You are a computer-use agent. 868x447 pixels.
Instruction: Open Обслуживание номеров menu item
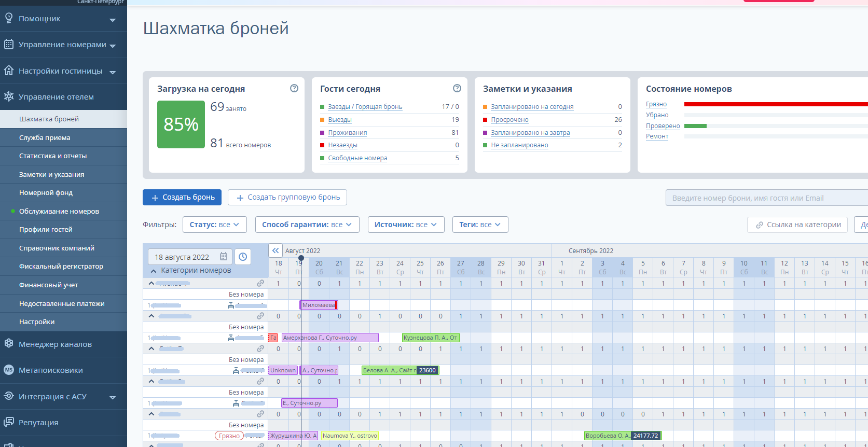click(x=63, y=211)
